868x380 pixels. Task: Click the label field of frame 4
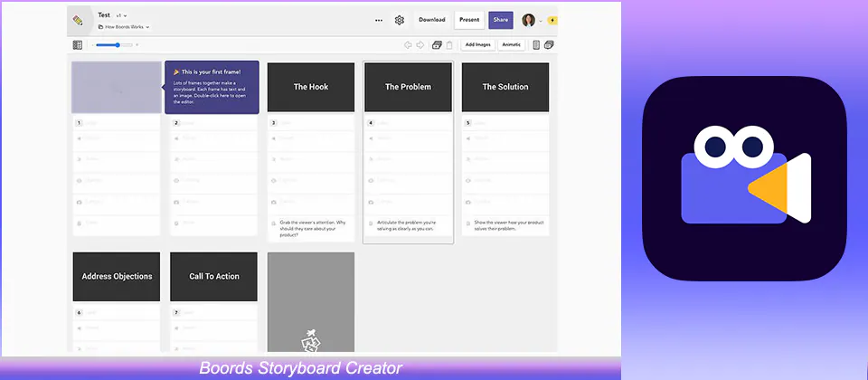pos(408,123)
